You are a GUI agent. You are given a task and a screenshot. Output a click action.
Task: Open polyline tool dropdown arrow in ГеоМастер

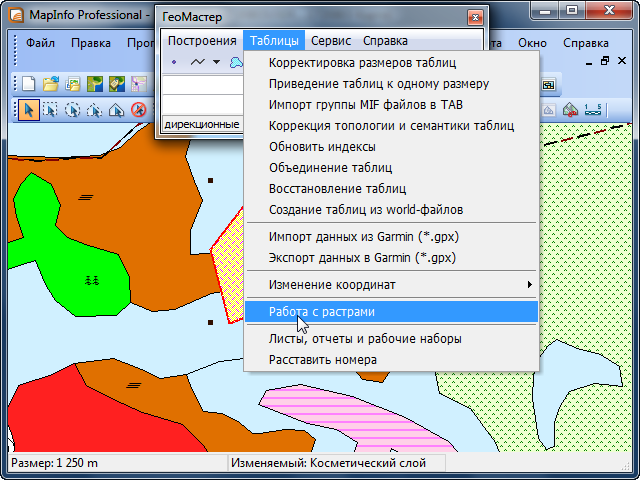[x=216, y=62]
